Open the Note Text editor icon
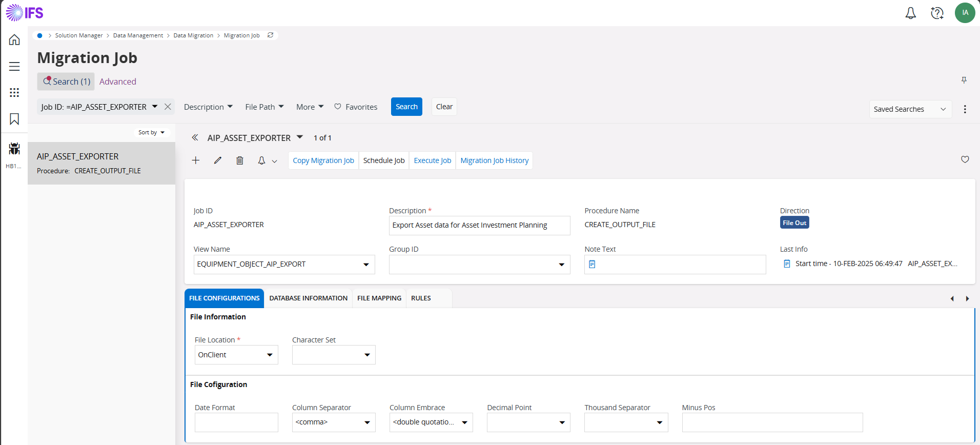The image size is (980, 445). (x=592, y=265)
